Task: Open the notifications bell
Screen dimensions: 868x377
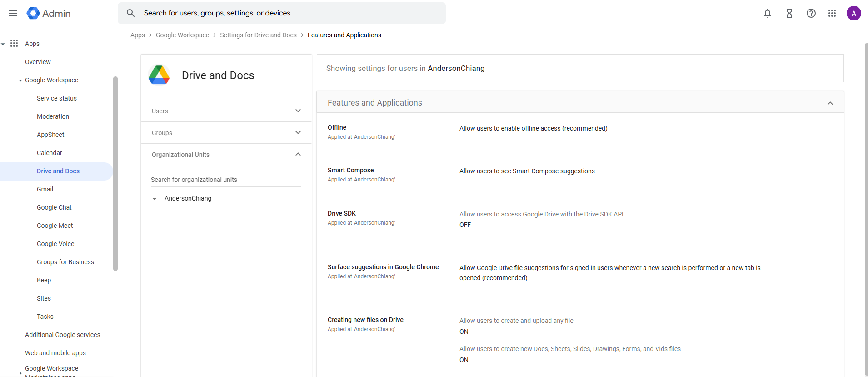Action: pos(768,13)
